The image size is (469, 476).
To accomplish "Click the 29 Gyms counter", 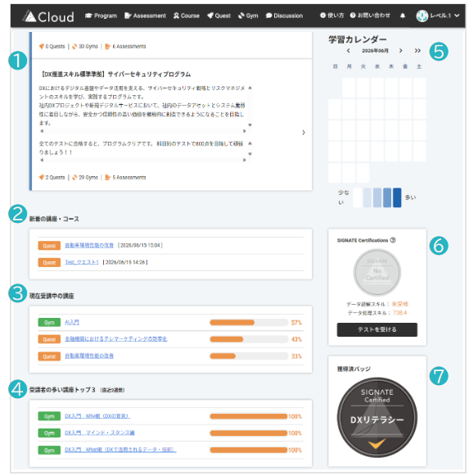I will point(85,177).
